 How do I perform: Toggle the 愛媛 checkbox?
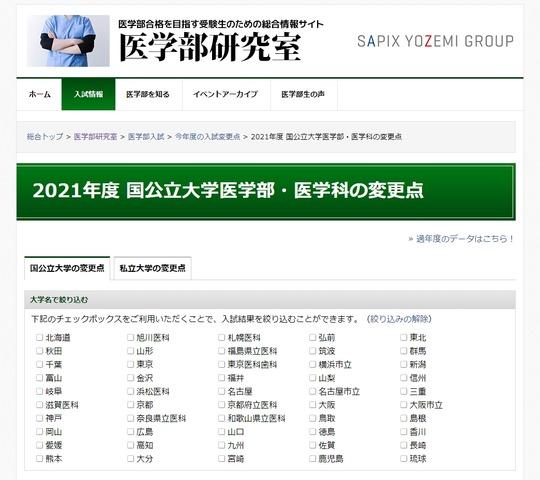(x=39, y=445)
